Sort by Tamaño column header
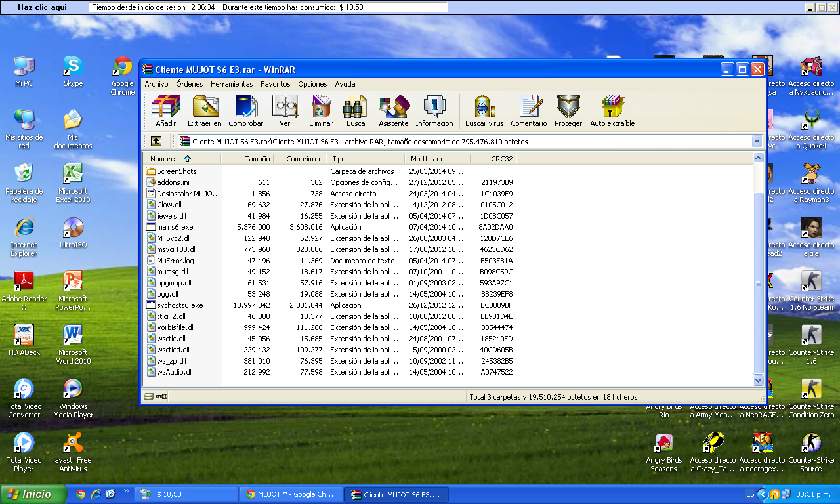This screenshot has height=504, width=840. pyautogui.click(x=257, y=159)
